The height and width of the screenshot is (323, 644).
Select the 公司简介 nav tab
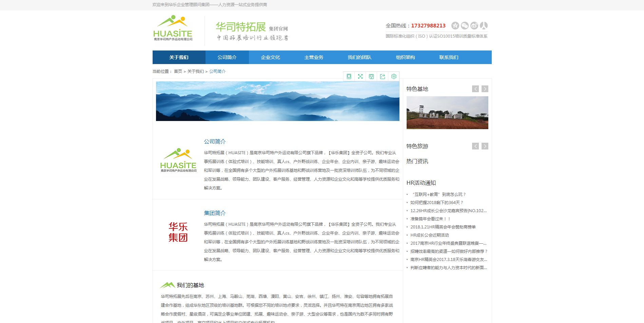coord(227,57)
